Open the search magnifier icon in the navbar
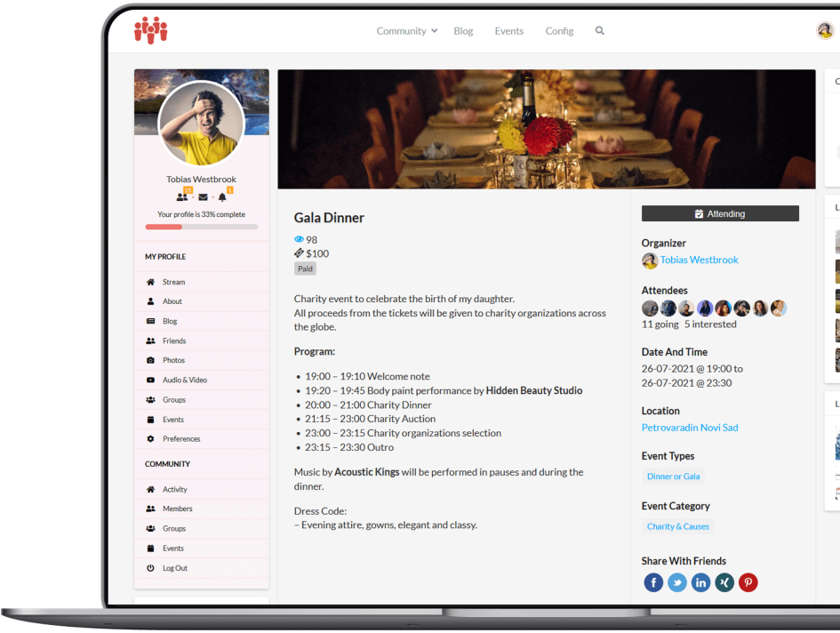 (x=599, y=30)
